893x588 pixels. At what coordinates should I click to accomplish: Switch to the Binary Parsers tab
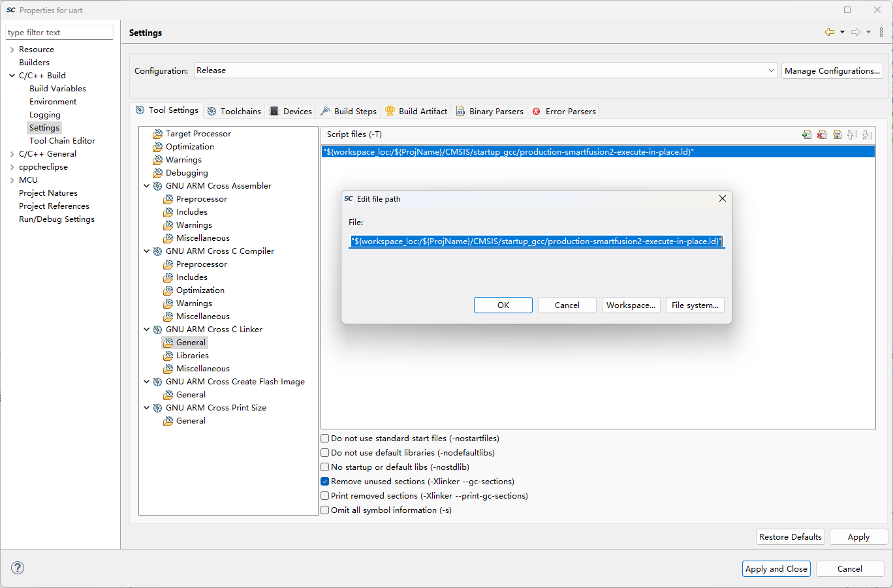[x=490, y=112]
